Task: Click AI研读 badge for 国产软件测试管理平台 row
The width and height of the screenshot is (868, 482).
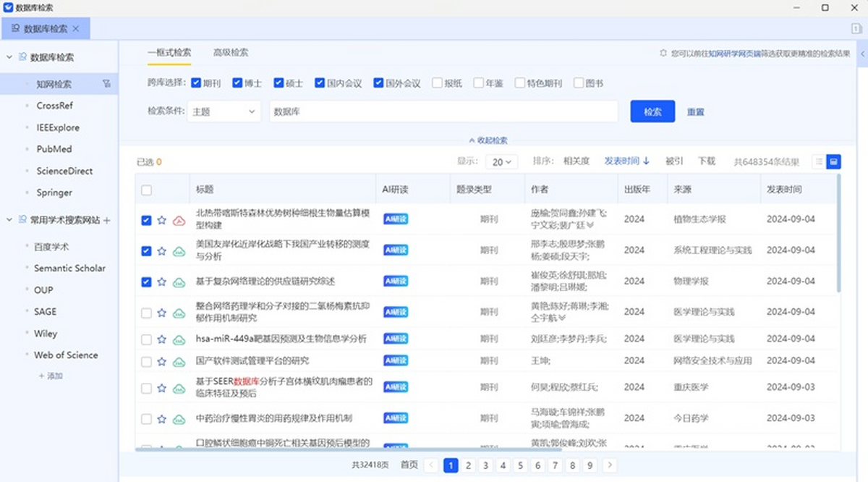Action: click(396, 360)
